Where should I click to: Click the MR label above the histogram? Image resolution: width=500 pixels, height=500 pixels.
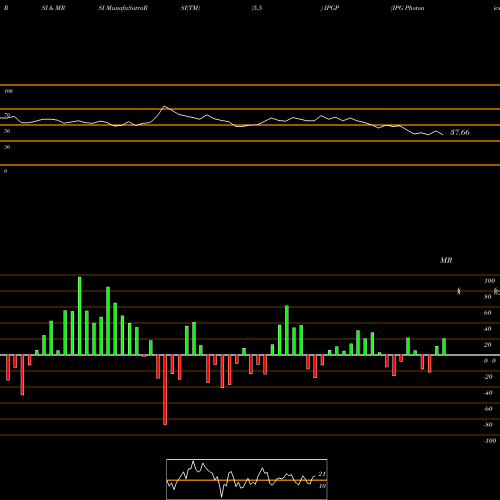pos(446,260)
